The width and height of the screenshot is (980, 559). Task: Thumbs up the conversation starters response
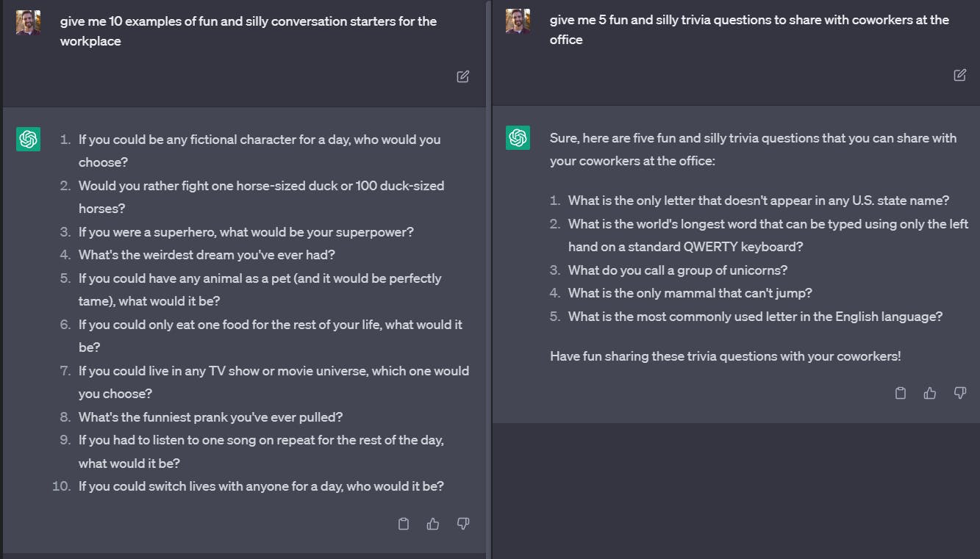433,524
